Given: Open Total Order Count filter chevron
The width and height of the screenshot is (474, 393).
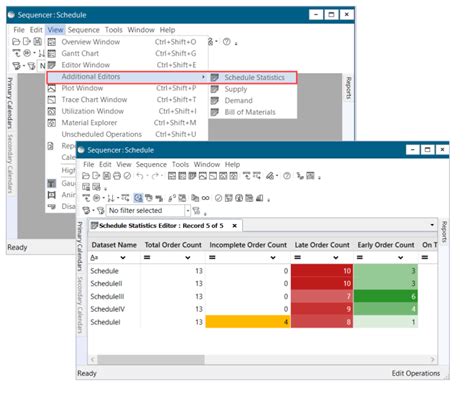Looking at the screenshot, I should click(x=188, y=257).
